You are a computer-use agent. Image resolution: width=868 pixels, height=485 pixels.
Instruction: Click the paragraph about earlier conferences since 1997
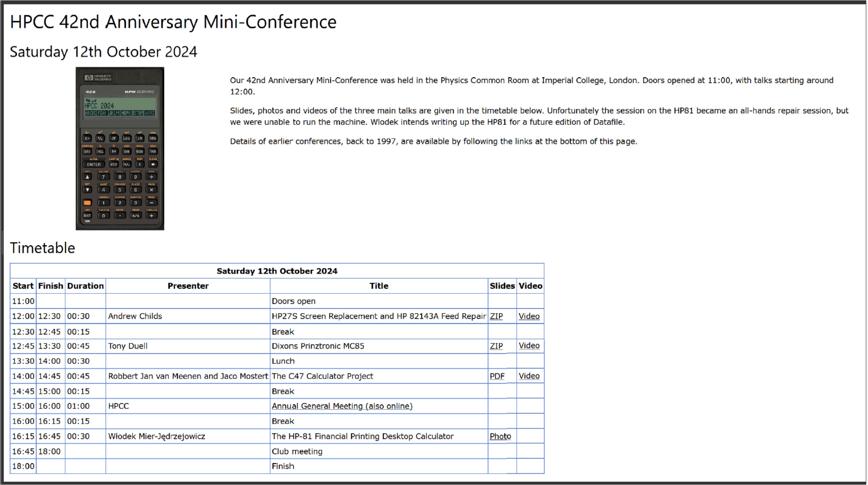click(x=433, y=141)
